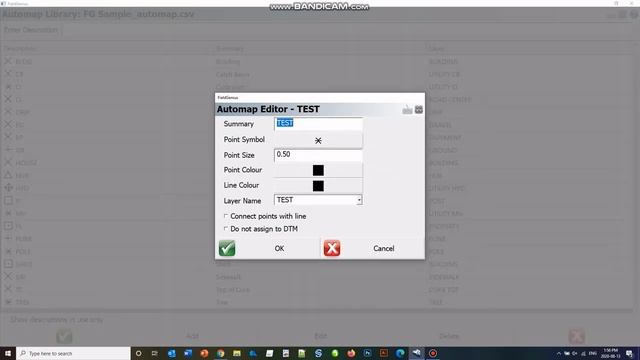Click the Bandicam record icon on taskbar
This screenshot has height=360, width=640.
click(x=433, y=353)
